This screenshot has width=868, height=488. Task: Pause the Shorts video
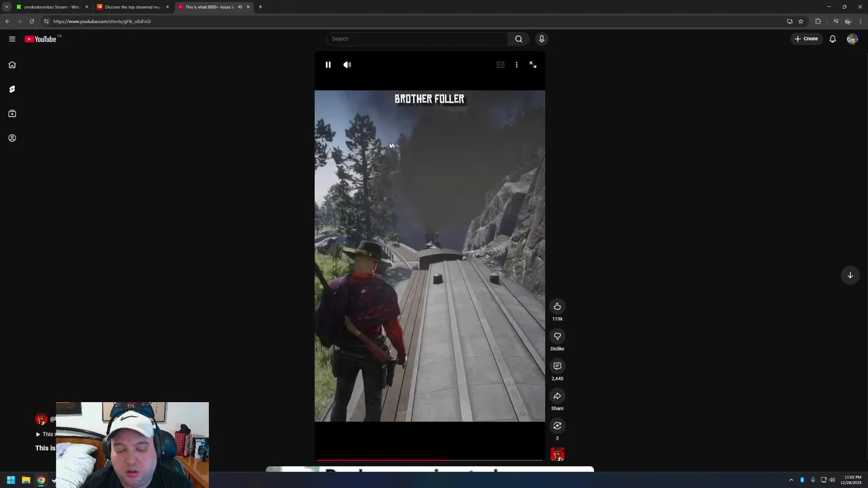[x=328, y=65]
